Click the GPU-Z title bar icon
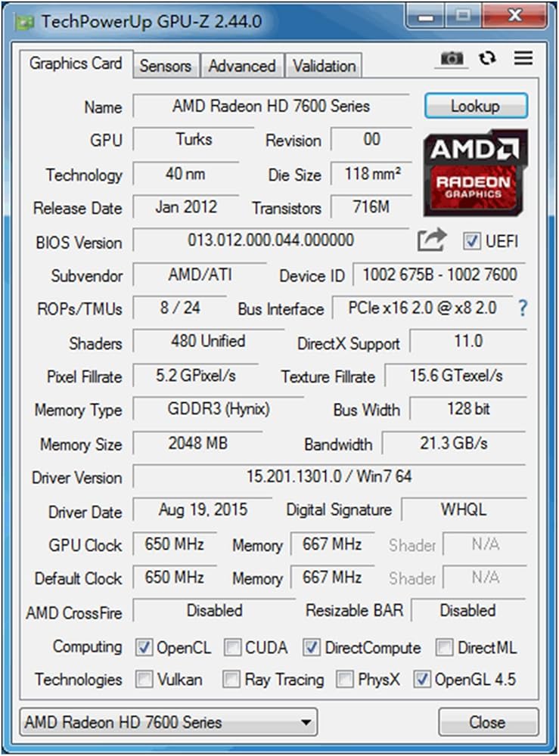 (24, 21)
